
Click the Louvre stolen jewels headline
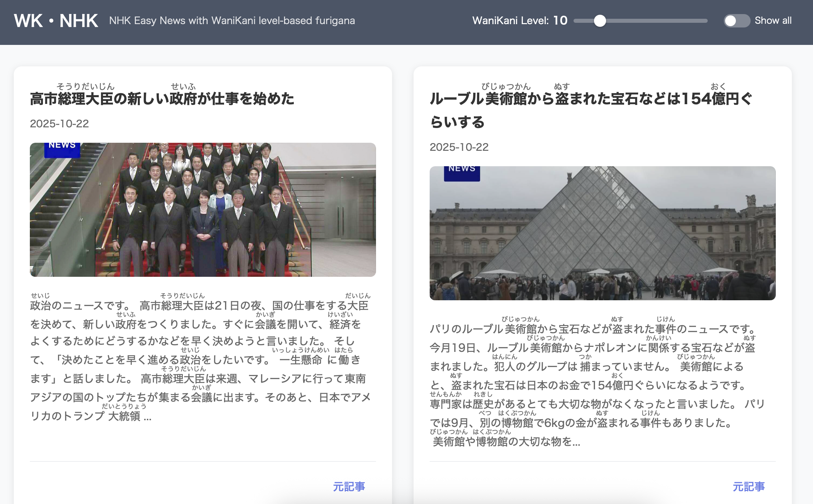(x=590, y=99)
